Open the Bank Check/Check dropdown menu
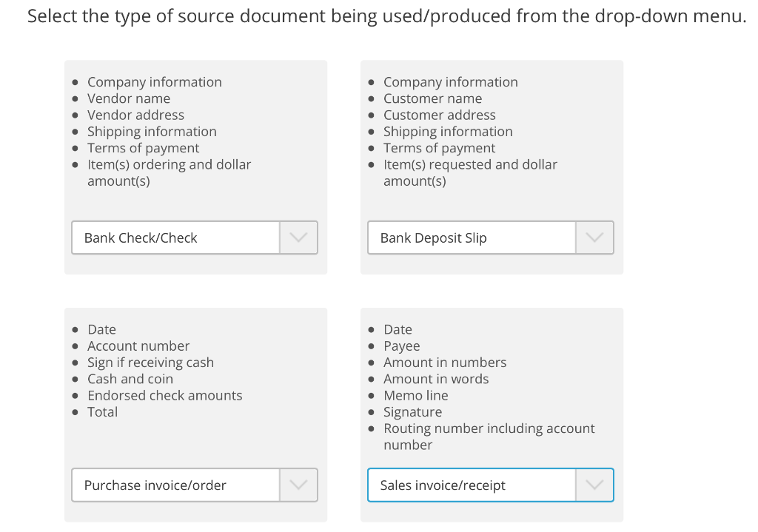Viewport: 758px width, 532px height. (175, 238)
